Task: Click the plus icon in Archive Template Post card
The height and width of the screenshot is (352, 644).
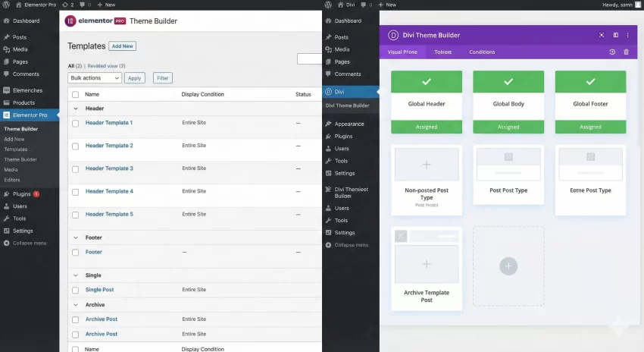Action: [x=427, y=264]
